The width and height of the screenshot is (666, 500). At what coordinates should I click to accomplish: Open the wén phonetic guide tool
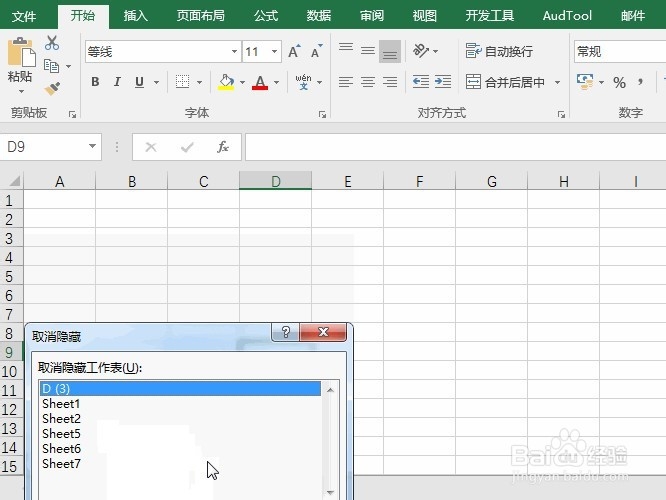(303, 82)
